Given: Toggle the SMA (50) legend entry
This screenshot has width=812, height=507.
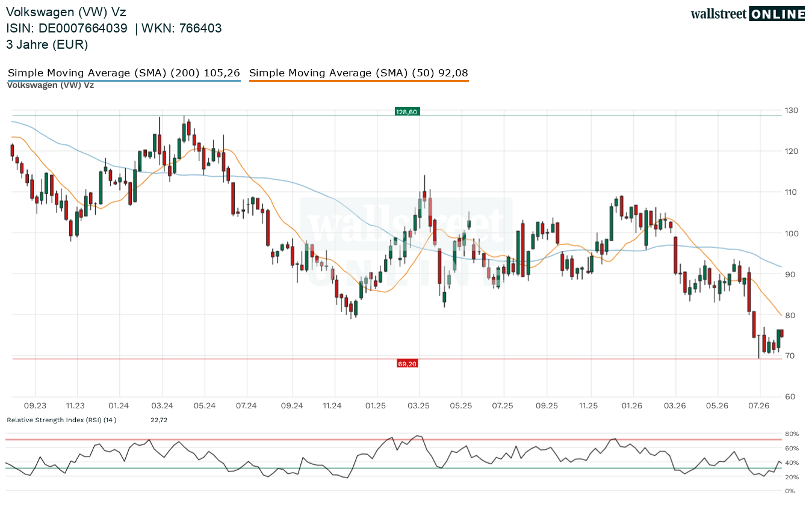Looking at the screenshot, I should [359, 73].
